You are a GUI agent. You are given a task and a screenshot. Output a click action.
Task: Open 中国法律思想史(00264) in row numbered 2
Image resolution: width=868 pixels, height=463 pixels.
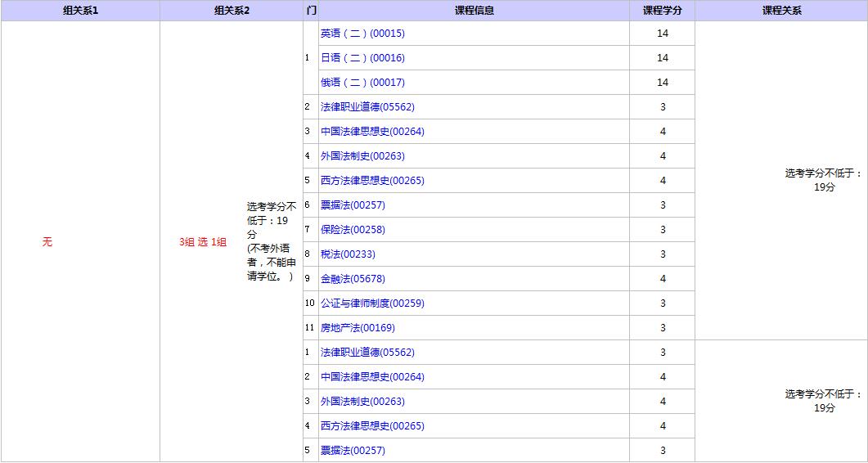[x=372, y=377]
